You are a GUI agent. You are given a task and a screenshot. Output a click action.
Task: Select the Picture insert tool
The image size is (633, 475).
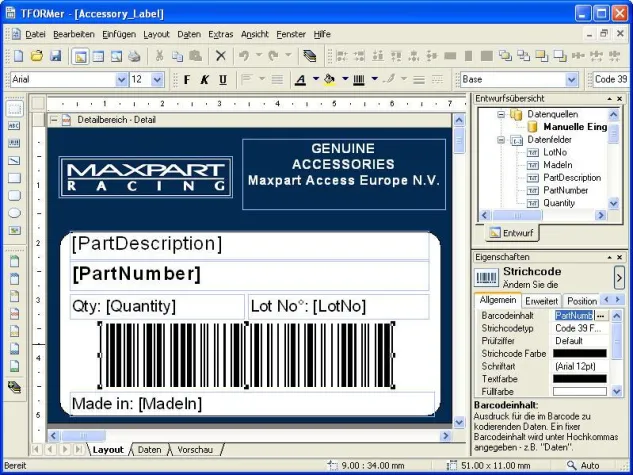(14, 229)
